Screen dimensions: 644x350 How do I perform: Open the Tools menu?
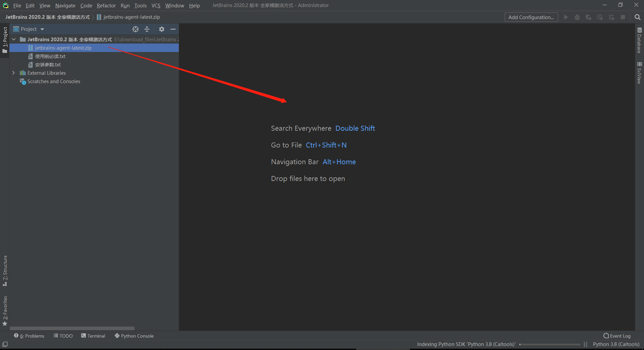pos(141,5)
